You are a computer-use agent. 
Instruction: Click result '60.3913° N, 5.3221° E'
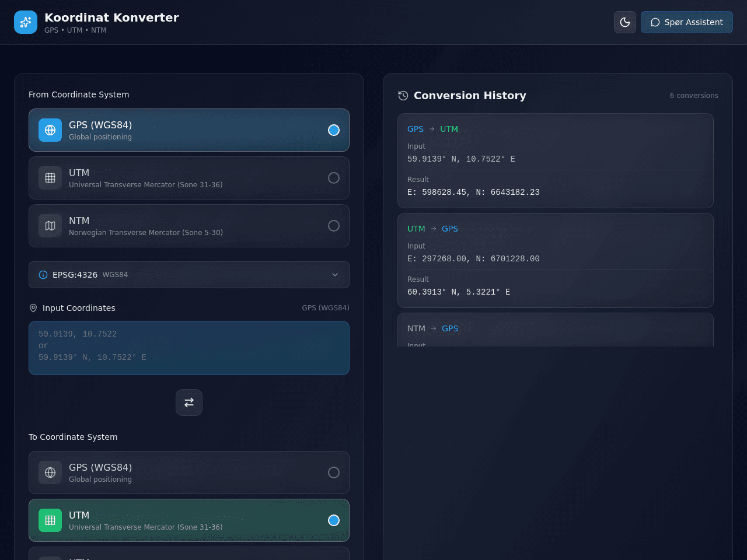459,292
